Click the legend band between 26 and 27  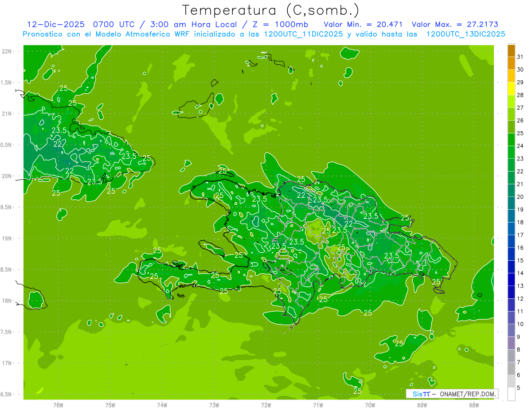[x=511, y=114]
